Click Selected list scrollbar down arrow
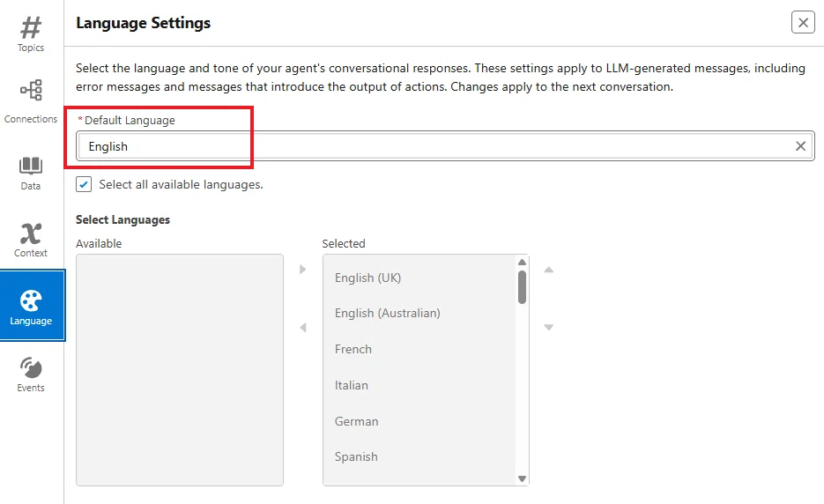Screen dimensions: 824x504 pyautogui.click(x=522, y=478)
